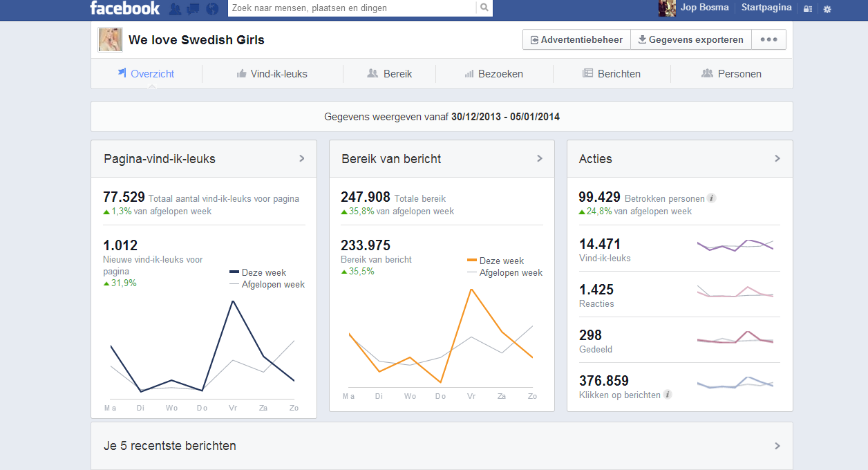Open the Acties heading
The height and width of the screenshot is (470, 868).
(x=596, y=159)
